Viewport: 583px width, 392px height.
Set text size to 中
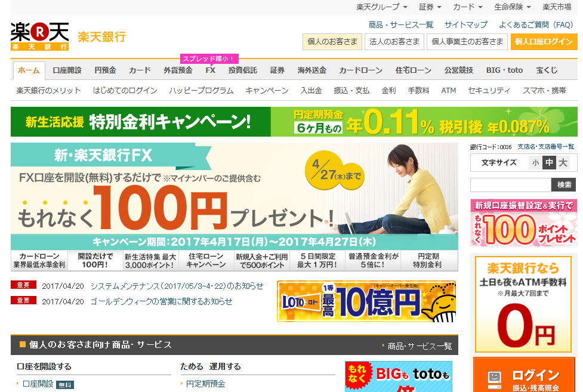pos(549,162)
